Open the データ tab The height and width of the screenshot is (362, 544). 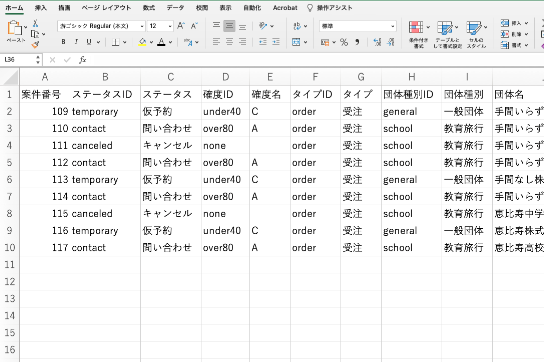[175, 8]
